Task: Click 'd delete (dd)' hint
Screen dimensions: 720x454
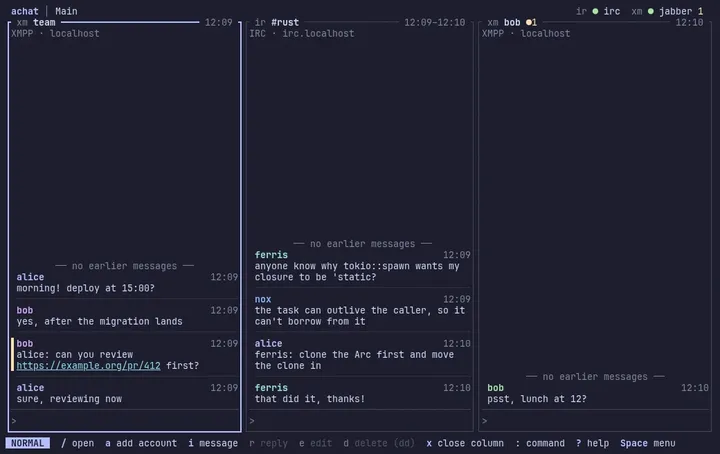Action: 379,443
